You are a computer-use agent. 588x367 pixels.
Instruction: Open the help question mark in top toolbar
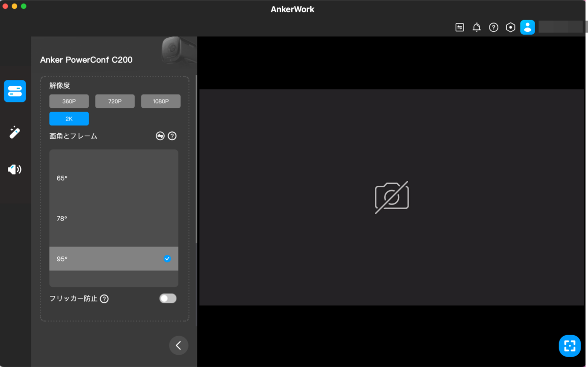(493, 27)
